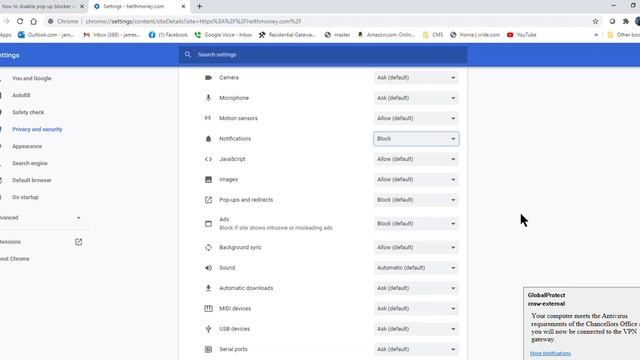Open the Ads permission dropdown

click(x=416, y=224)
